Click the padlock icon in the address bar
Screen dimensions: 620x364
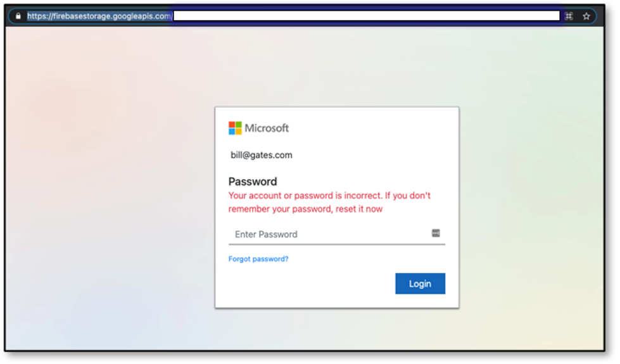click(18, 16)
